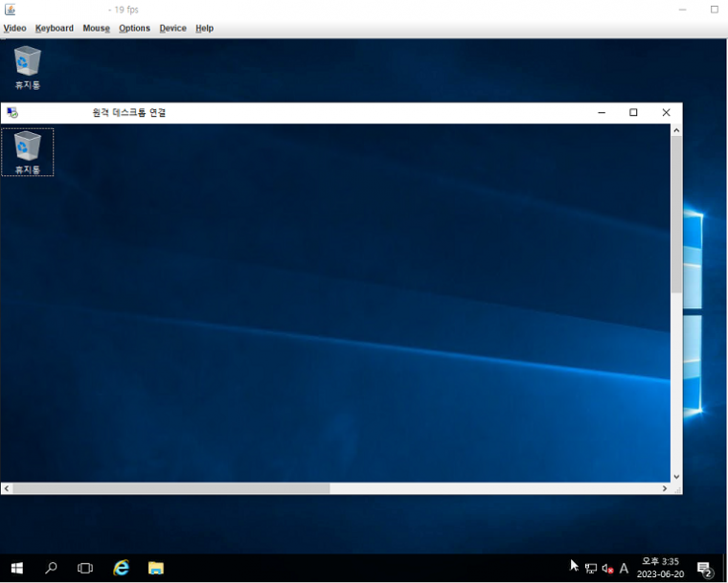Maximize the outer console viewer window

[x=715, y=10]
